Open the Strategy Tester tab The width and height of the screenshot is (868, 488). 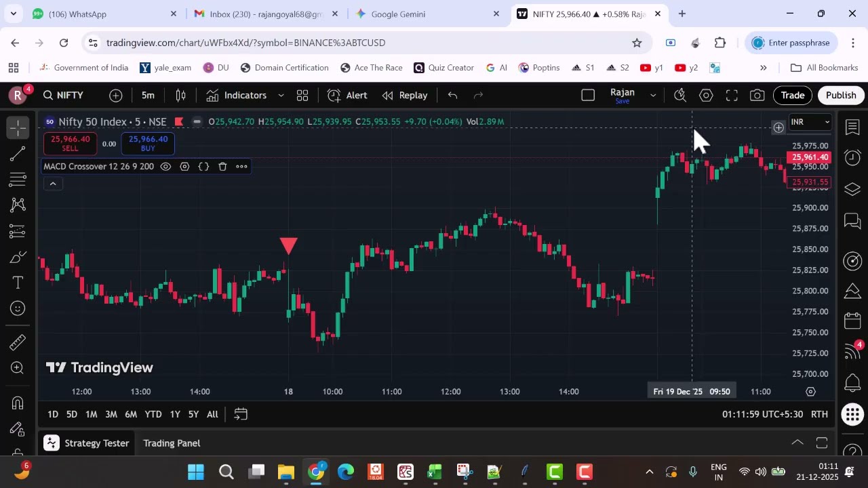click(x=87, y=443)
